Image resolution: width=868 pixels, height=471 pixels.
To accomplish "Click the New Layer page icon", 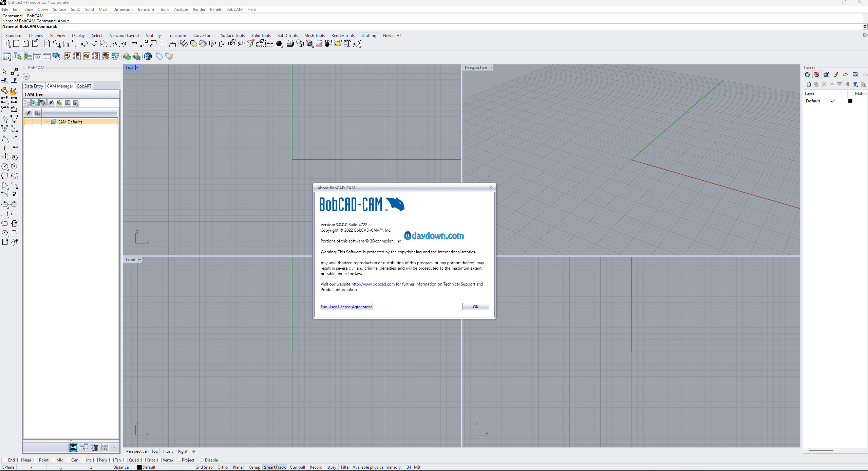I will click(x=809, y=84).
